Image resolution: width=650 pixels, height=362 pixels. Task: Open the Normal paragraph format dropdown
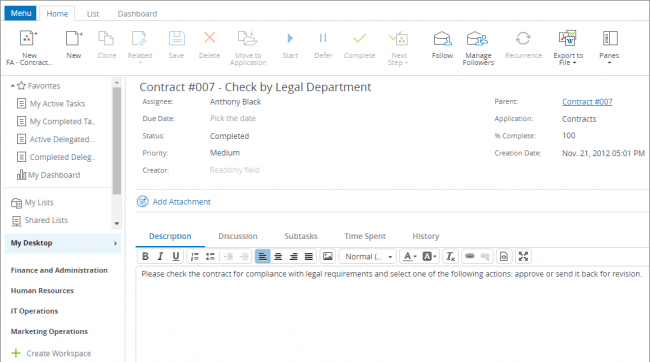coord(368,257)
